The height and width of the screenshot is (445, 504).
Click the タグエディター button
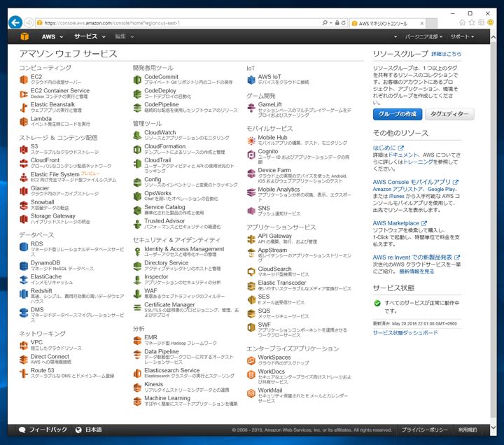point(449,114)
